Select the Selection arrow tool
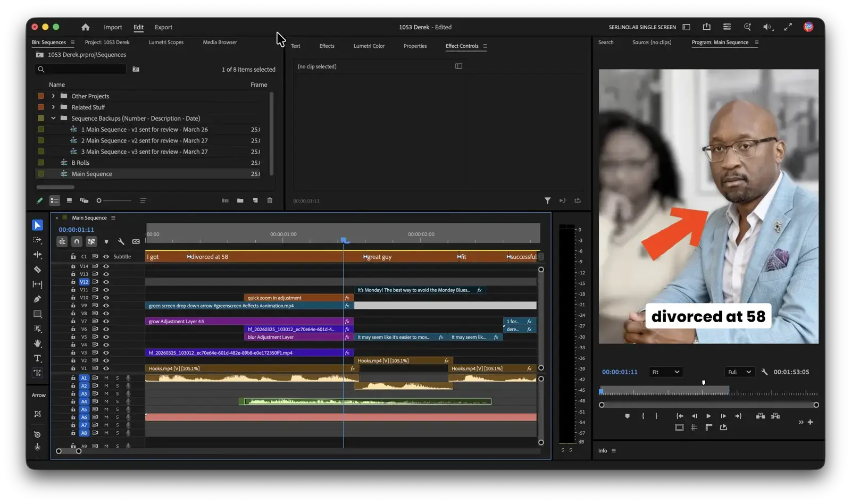This screenshot has width=851, height=504. pyautogui.click(x=37, y=225)
